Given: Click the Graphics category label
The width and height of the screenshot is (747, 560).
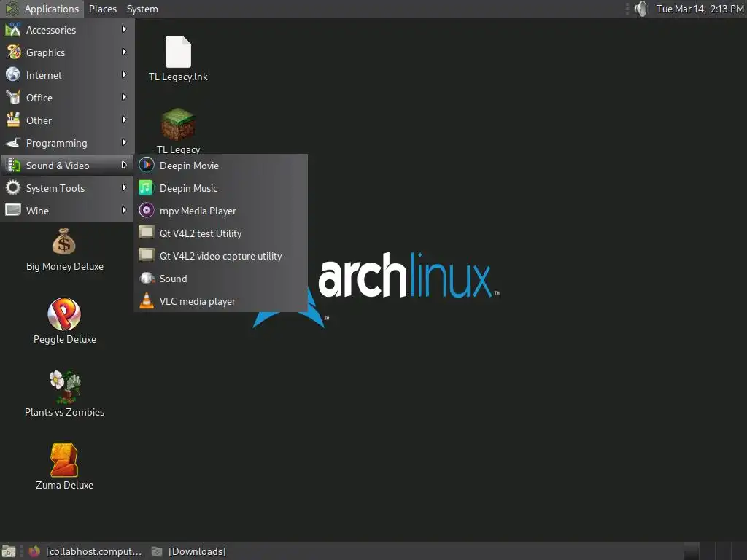Looking at the screenshot, I should (x=46, y=52).
